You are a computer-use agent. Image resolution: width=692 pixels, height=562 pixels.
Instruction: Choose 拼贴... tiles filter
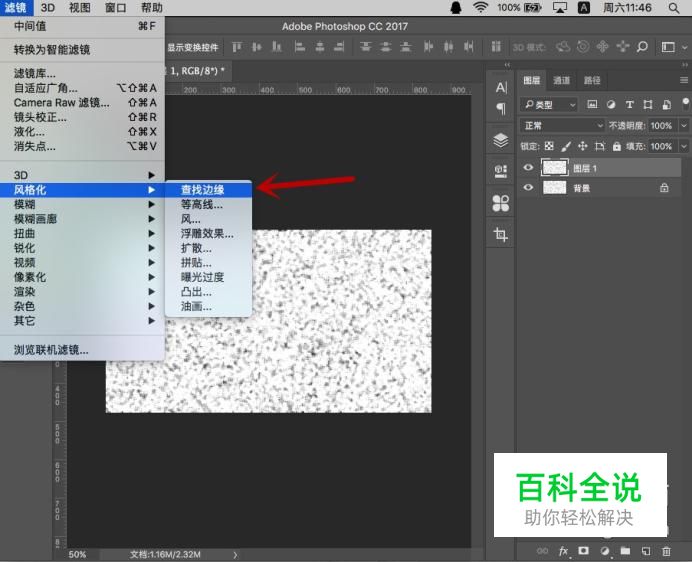[x=208, y=263]
